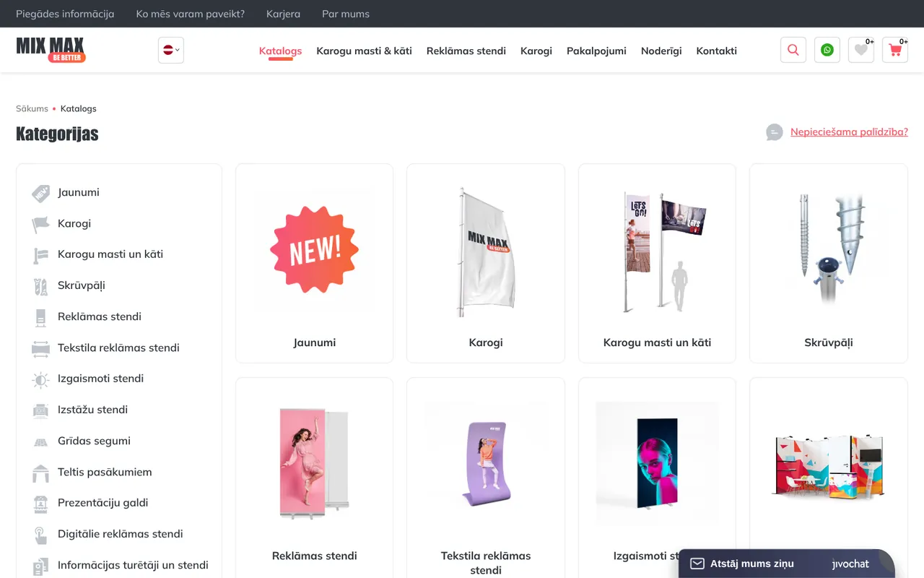924x578 pixels.
Task: Visit the Karjera page
Action: [x=283, y=14]
